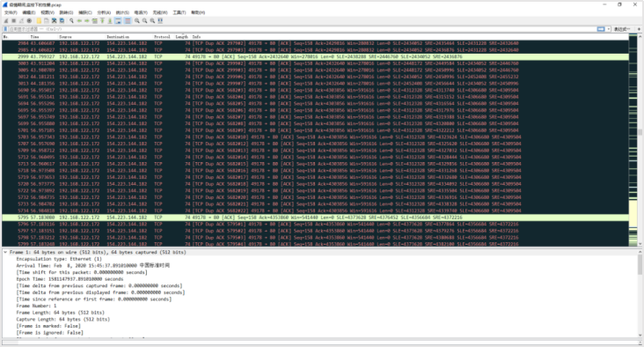Toggle packet list colorization
Viewport: 644px width, 347px height.
click(128, 20)
